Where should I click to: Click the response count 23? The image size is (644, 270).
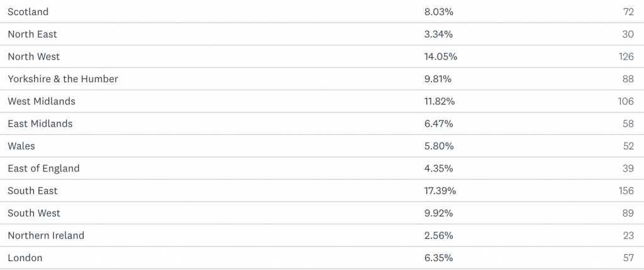click(x=628, y=235)
